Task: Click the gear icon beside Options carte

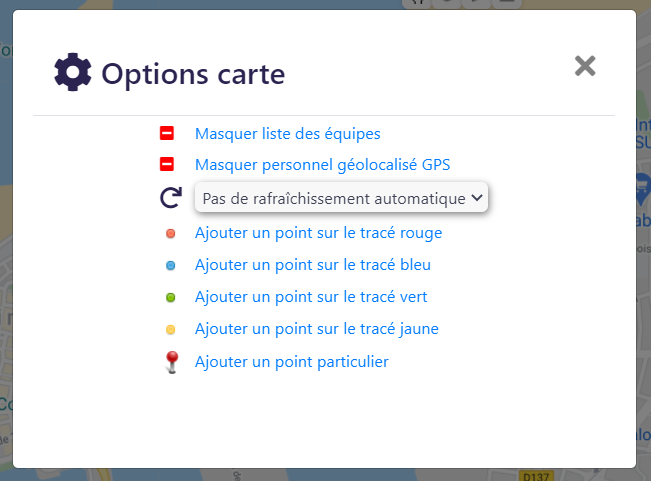Action: pyautogui.click(x=73, y=72)
